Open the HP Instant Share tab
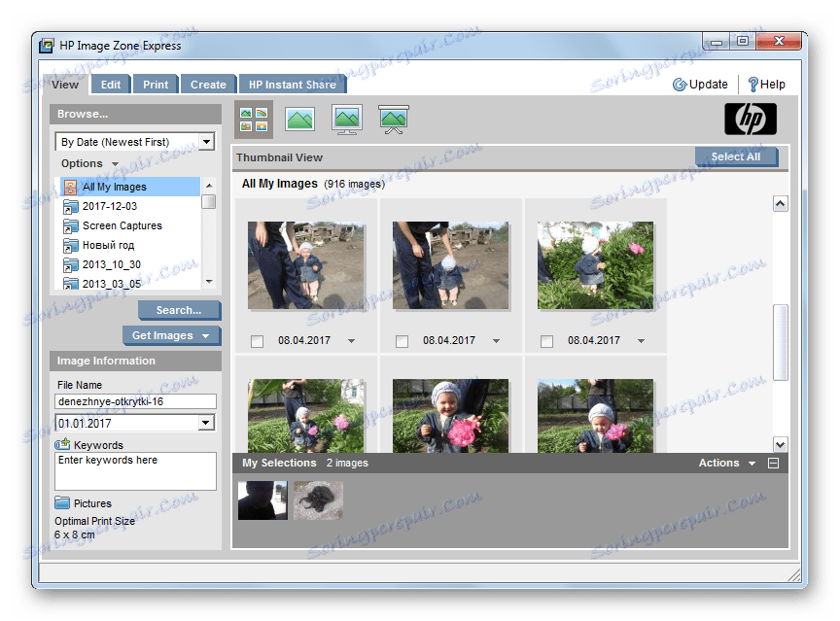The image size is (840, 621). [293, 85]
